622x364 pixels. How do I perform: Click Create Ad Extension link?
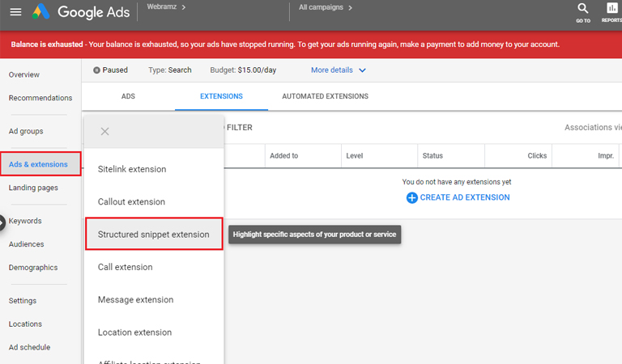click(465, 197)
